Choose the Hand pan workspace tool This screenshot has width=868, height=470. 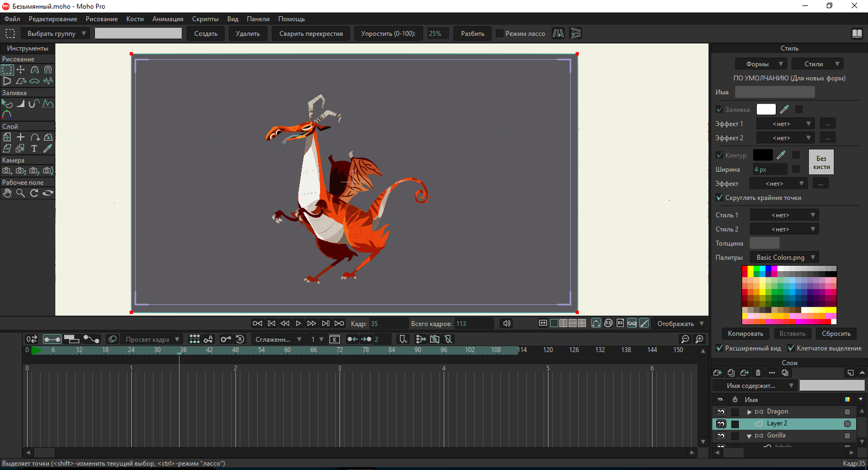pyautogui.click(x=7, y=193)
